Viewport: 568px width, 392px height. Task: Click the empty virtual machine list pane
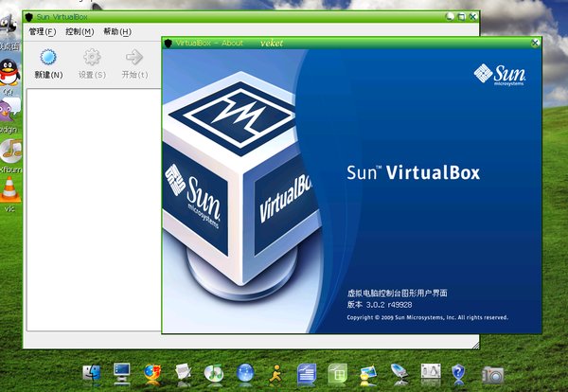pyautogui.click(x=94, y=209)
